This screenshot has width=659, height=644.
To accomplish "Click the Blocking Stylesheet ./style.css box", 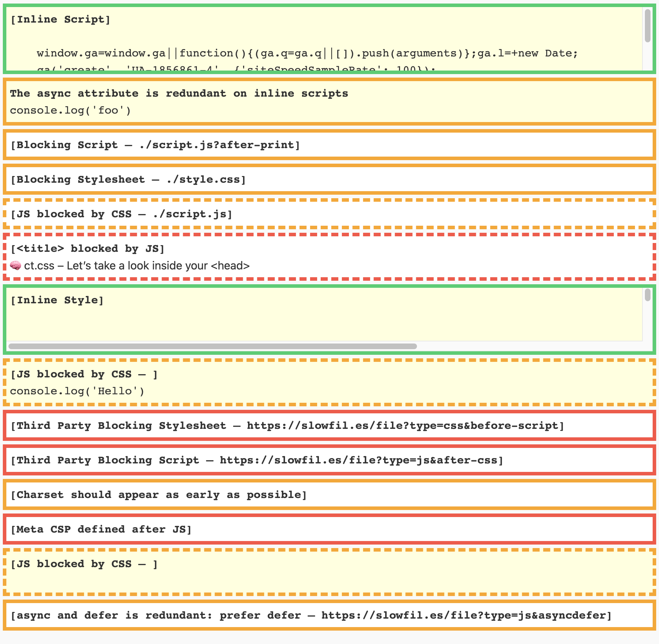I will [128, 180].
